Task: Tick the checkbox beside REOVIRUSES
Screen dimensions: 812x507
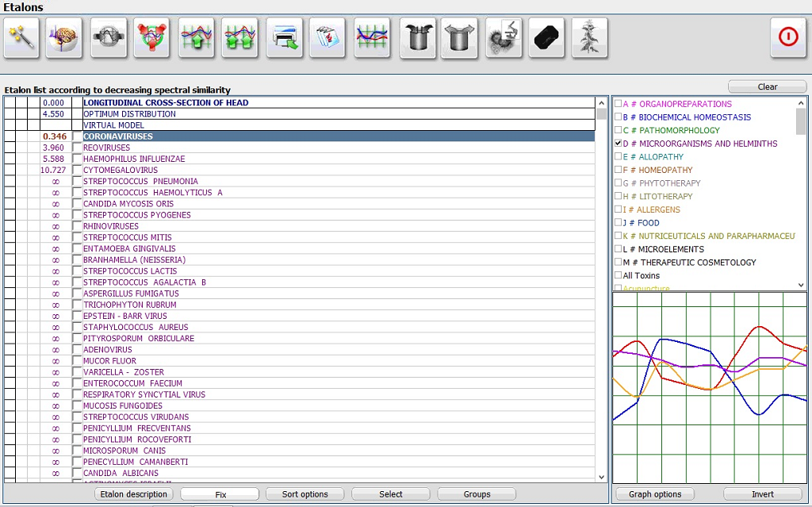Action: coord(77,148)
